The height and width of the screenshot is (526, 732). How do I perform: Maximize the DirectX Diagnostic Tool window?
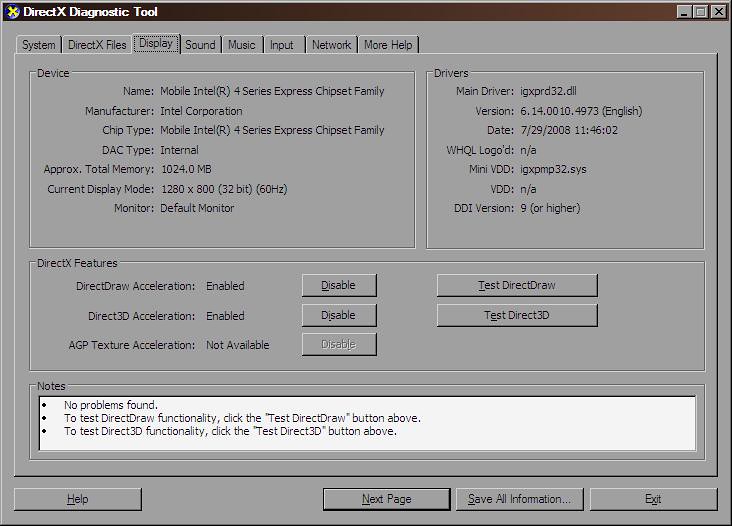point(701,12)
